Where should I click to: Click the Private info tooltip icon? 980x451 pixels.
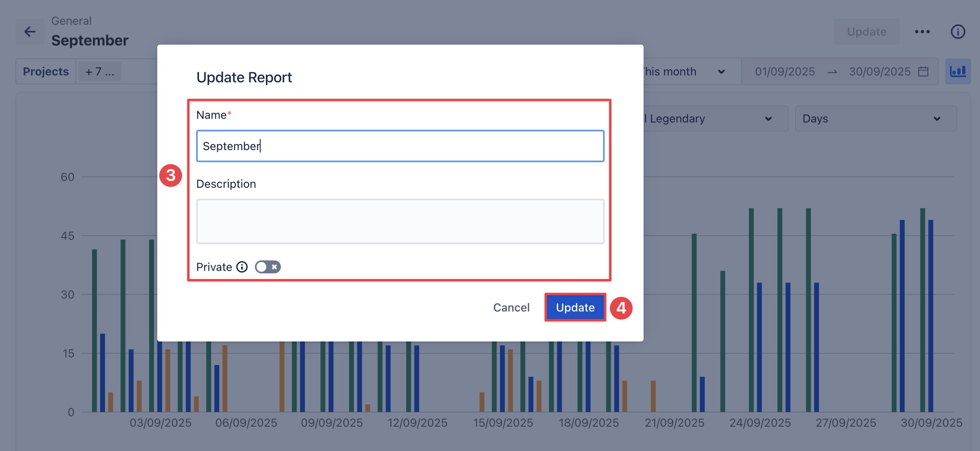point(242,267)
